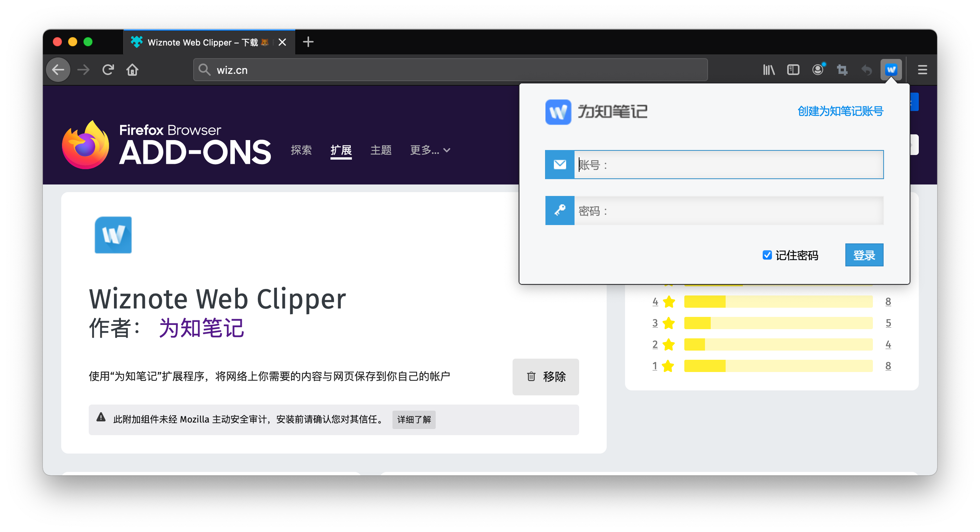Click the wiz.cn address bar

click(x=450, y=70)
